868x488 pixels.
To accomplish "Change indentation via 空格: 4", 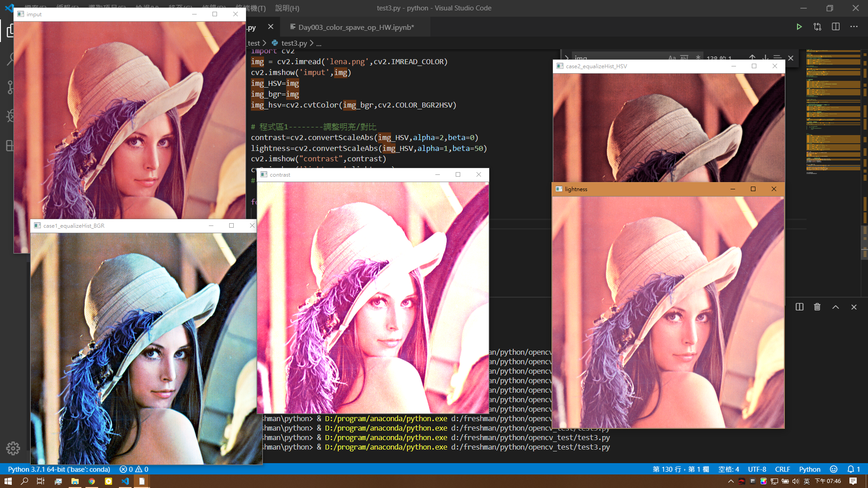I will click(728, 469).
